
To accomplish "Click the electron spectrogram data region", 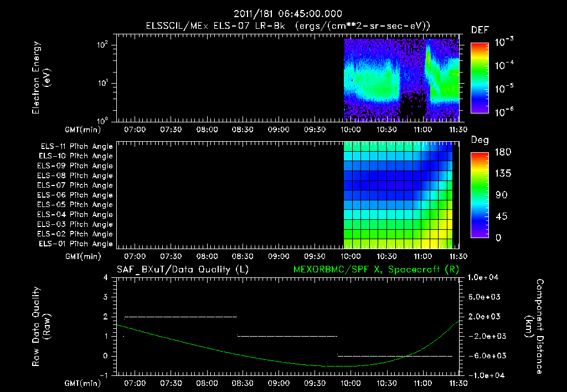I will click(x=401, y=80).
